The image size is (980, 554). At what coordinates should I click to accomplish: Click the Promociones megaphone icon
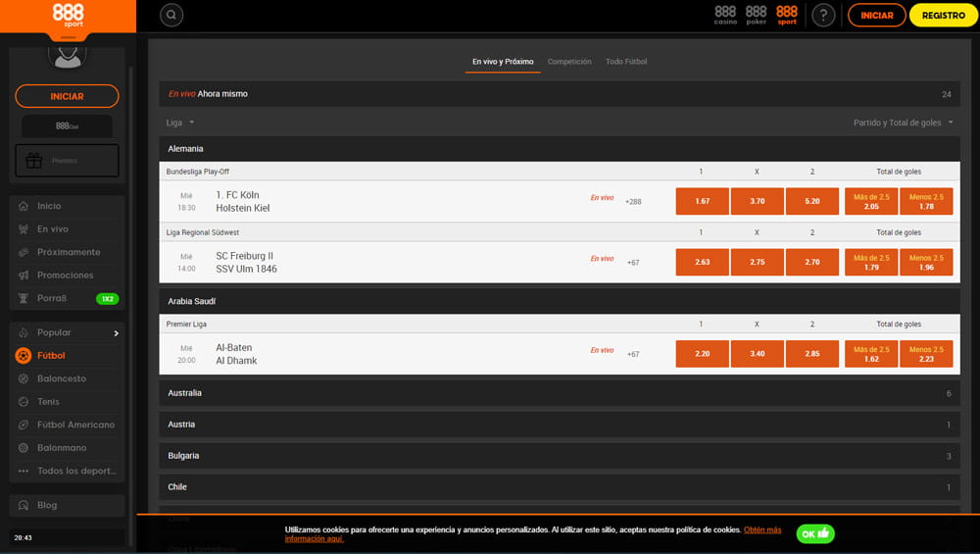click(x=24, y=276)
